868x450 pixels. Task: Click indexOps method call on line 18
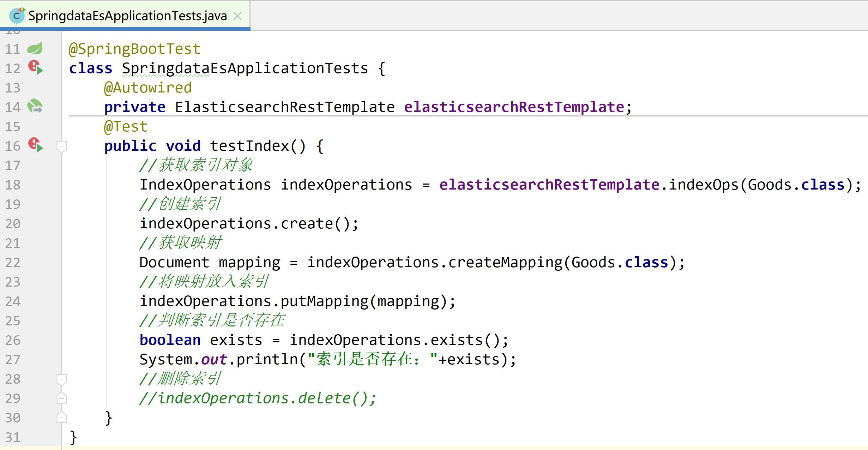704,185
